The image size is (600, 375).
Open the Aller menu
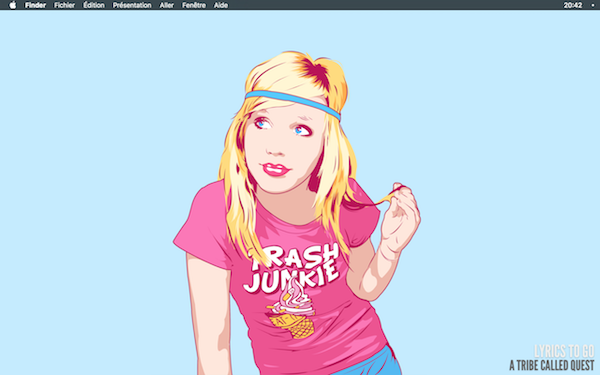[166, 5]
